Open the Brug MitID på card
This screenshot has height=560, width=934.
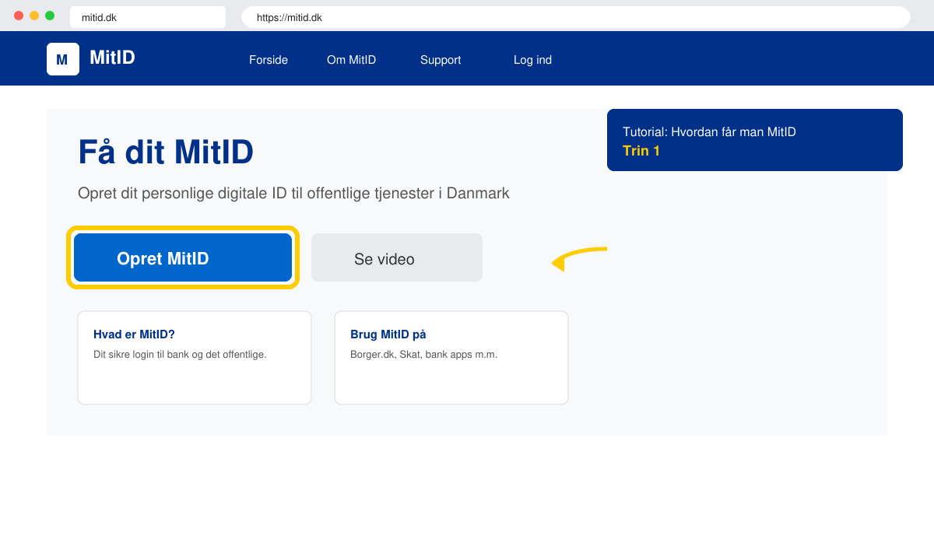click(451, 358)
